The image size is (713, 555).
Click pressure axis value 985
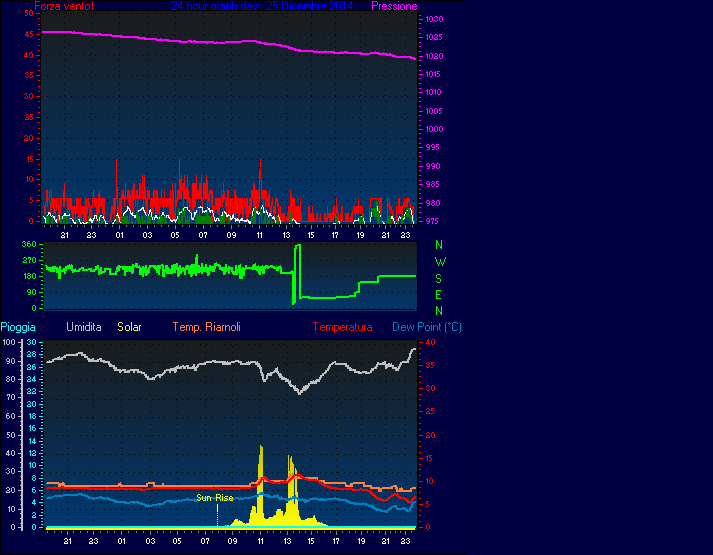tap(432, 184)
